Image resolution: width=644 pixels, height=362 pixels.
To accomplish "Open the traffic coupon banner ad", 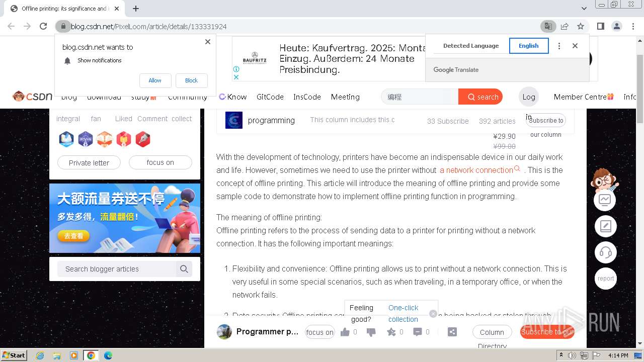I will 125,218.
